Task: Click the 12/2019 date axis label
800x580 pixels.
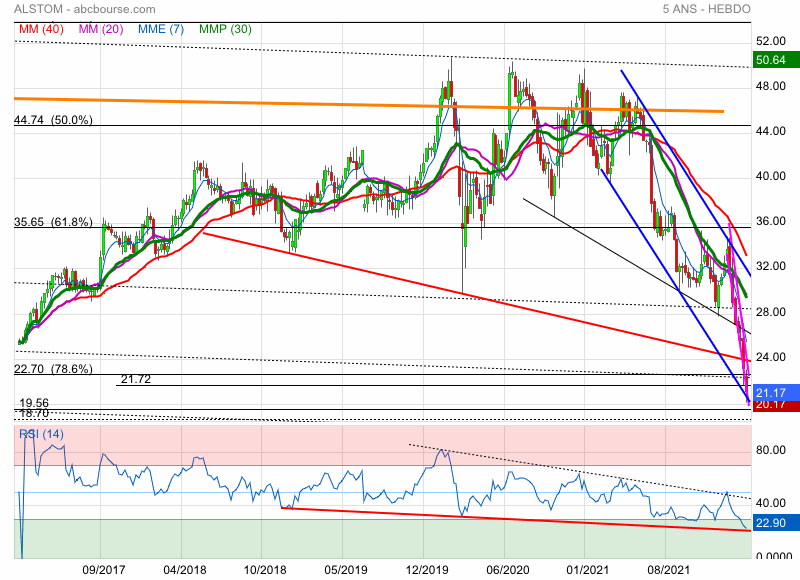Action: pos(427,569)
